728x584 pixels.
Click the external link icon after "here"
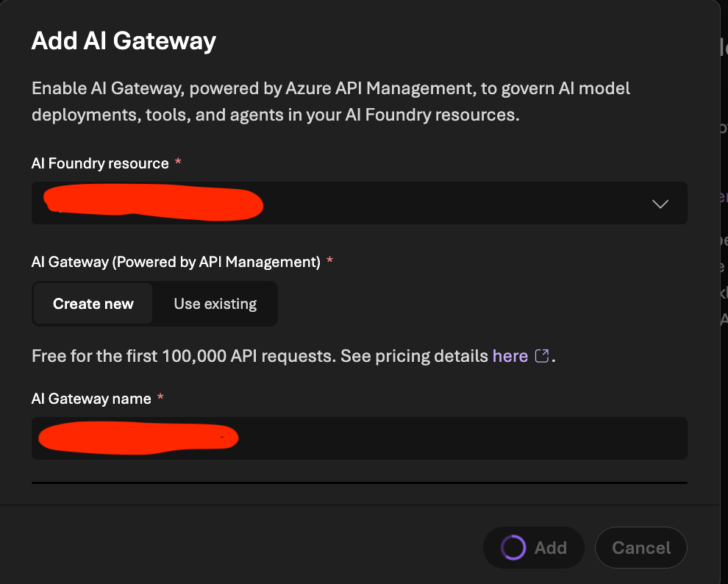pyautogui.click(x=542, y=356)
